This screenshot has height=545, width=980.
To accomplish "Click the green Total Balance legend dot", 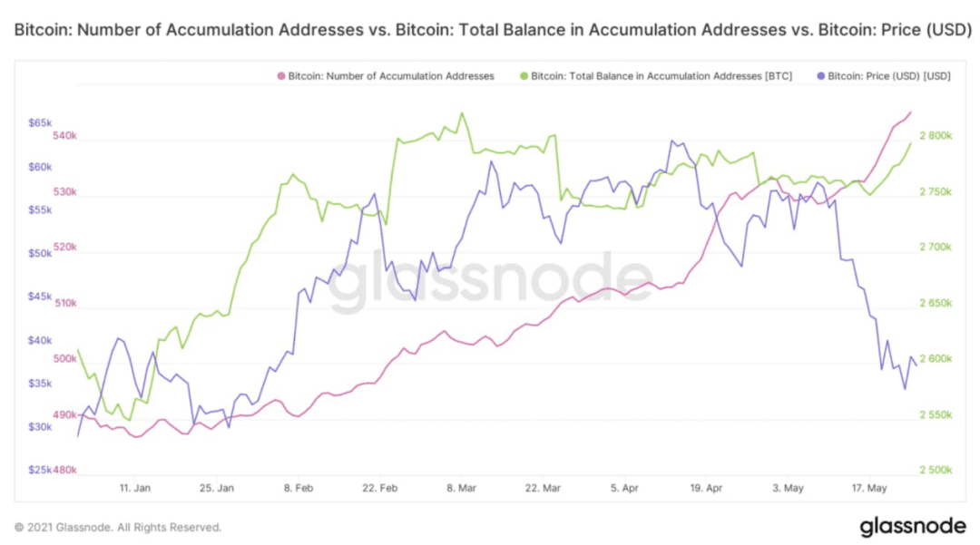I will (x=524, y=76).
